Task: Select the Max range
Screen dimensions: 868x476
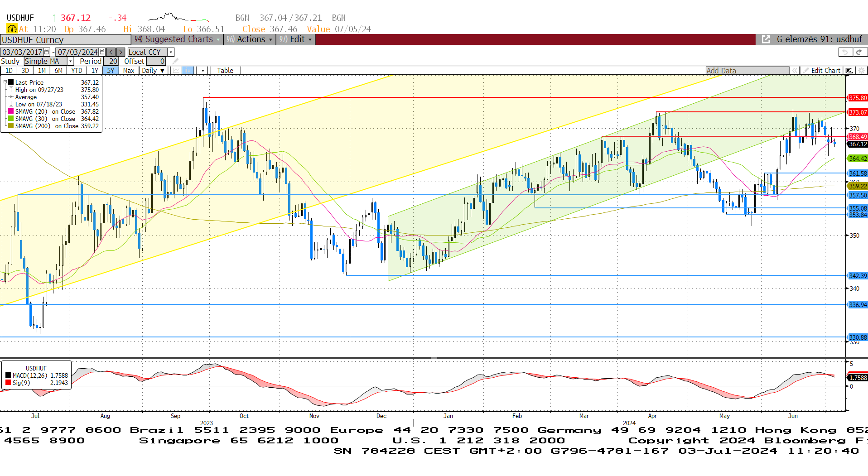Action: coord(129,70)
